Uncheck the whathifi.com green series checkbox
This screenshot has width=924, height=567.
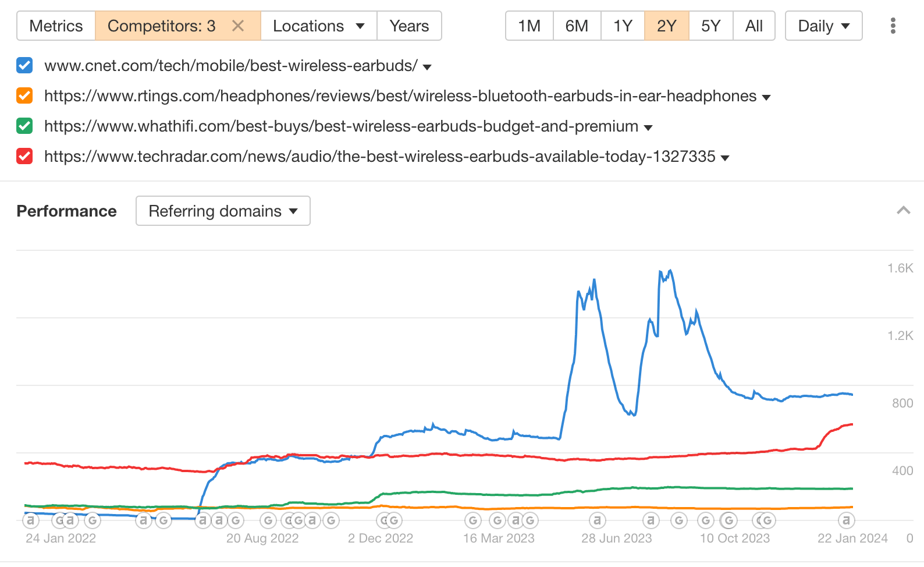coord(24,126)
